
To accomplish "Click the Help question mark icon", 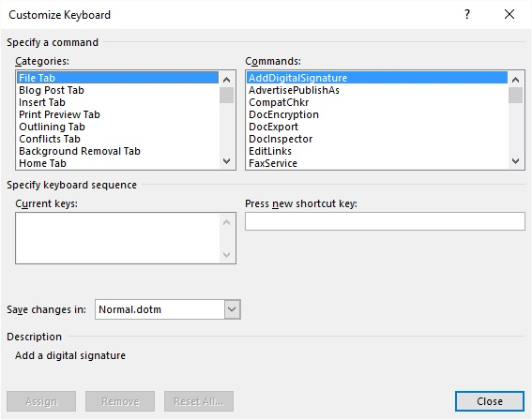I will (x=467, y=14).
